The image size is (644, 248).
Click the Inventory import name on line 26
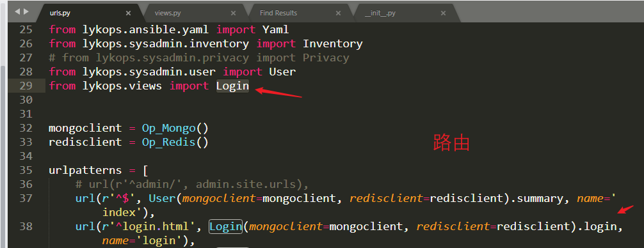click(333, 44)
